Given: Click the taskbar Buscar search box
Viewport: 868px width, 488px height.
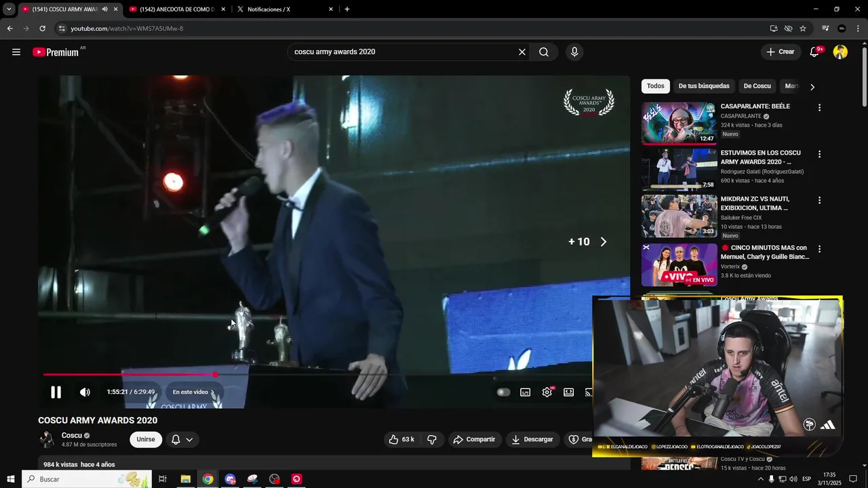Looking at the screenshot, I should (86, 479).
